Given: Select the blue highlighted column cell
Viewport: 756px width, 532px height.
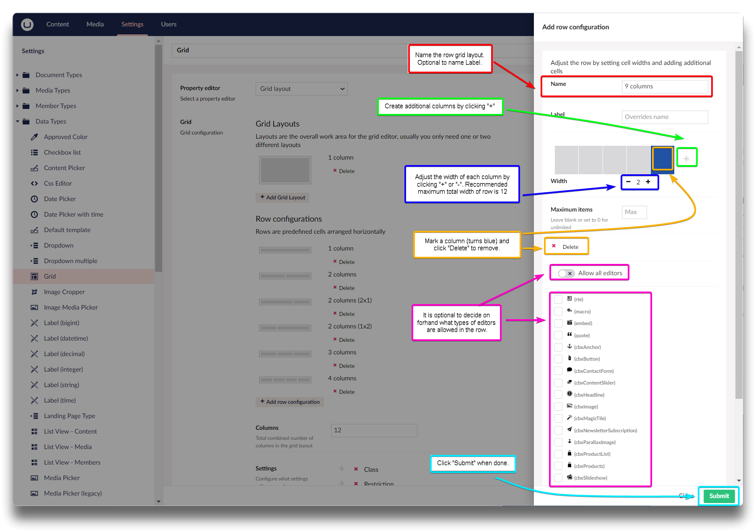Looking at the screenshot, I should pos(662,159).
